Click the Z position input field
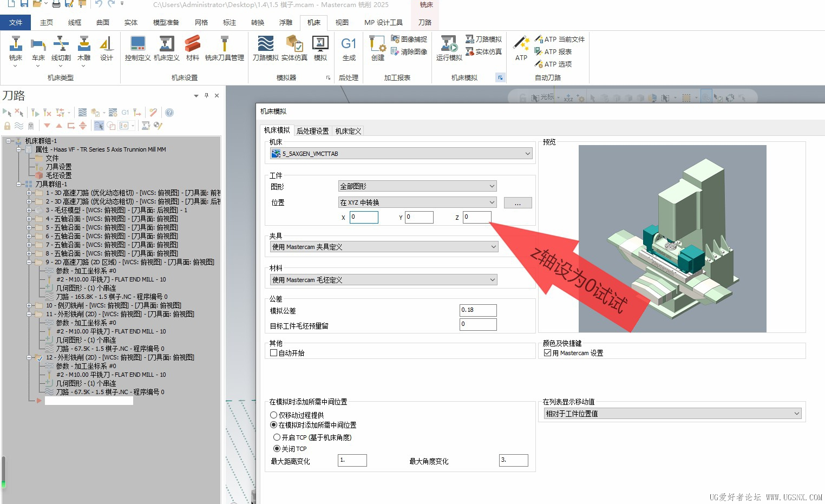This screenshot has height=504, width=825. pyautogui.click(x=477, y=217)
